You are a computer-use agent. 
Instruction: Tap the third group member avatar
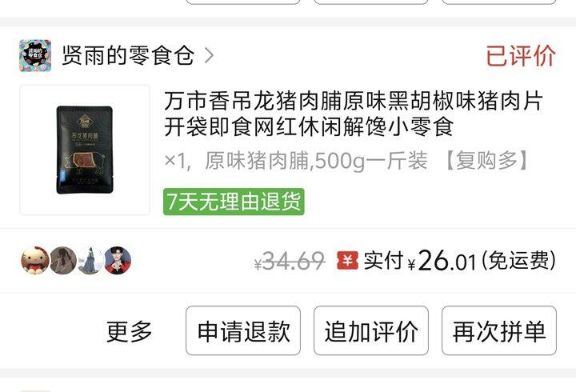pyautogui.click(x=90, y=261)
